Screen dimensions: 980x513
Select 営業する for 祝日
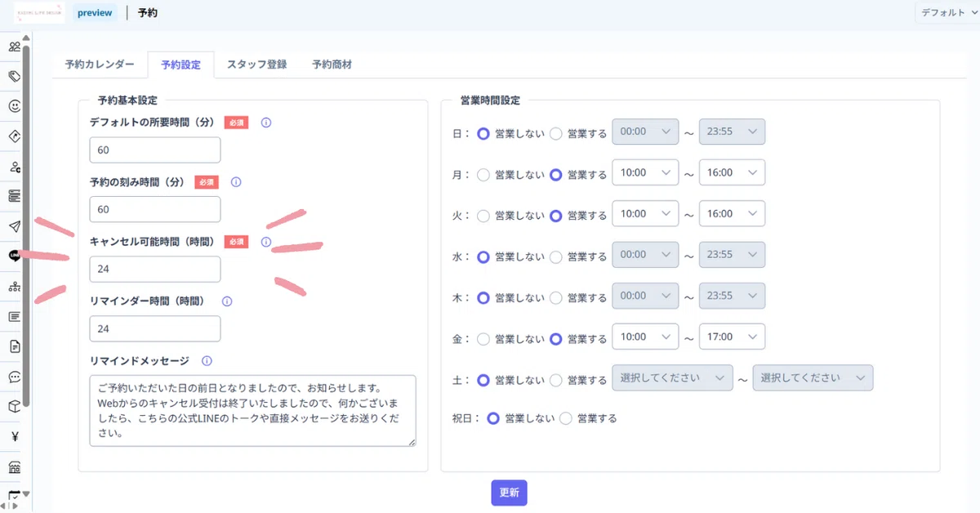(567, 418)
